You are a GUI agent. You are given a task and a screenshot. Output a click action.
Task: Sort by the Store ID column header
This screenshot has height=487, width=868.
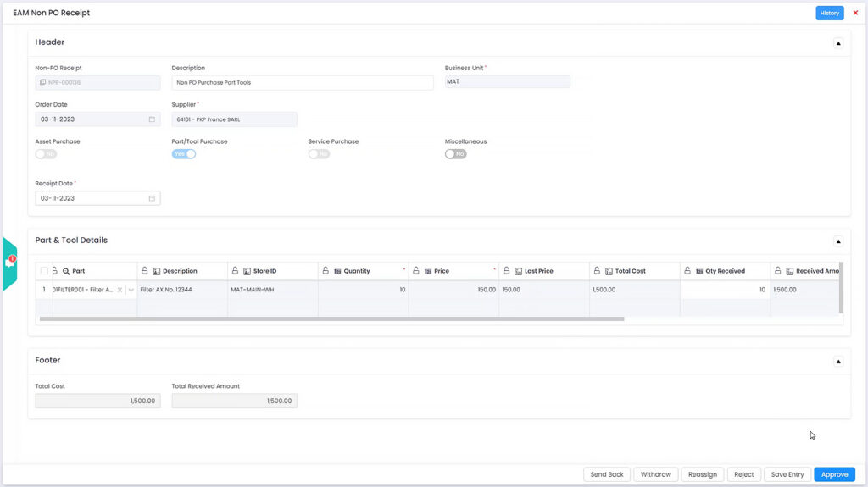click(x=265, y=271)
